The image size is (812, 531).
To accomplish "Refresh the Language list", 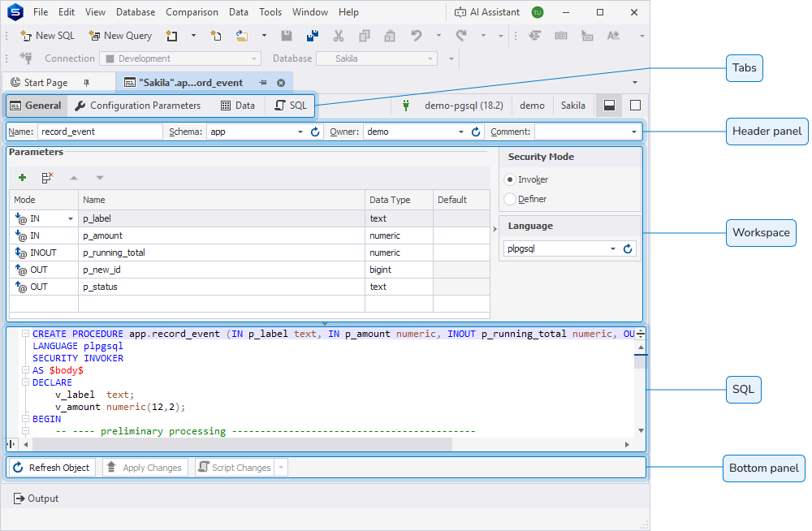I will point(628,248).
